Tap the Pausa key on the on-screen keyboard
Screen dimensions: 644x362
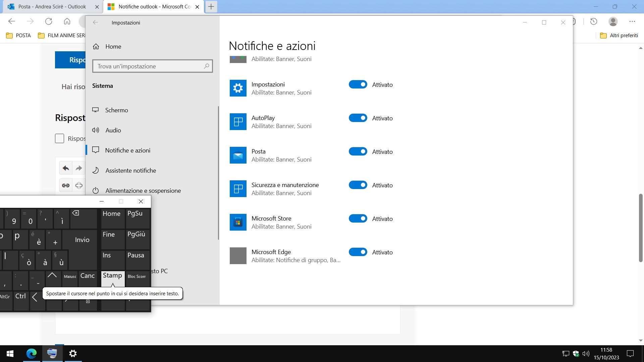point(138,260)
